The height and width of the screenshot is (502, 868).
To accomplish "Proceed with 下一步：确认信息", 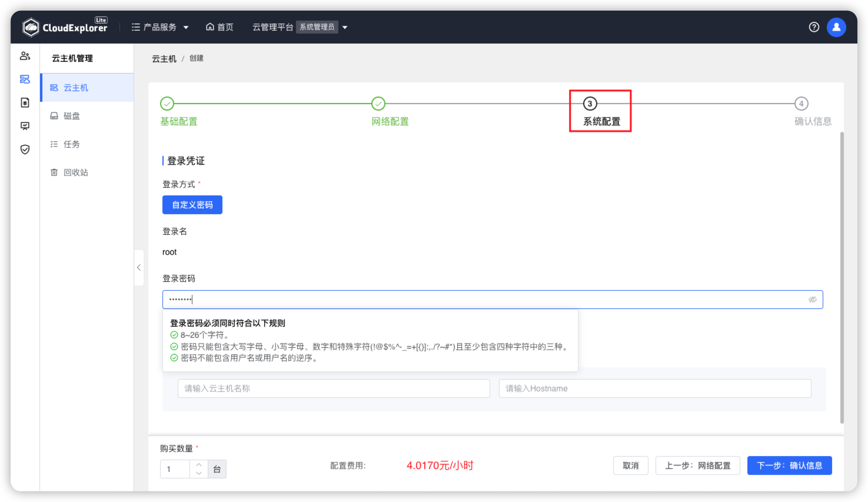I will click(789, 466).
